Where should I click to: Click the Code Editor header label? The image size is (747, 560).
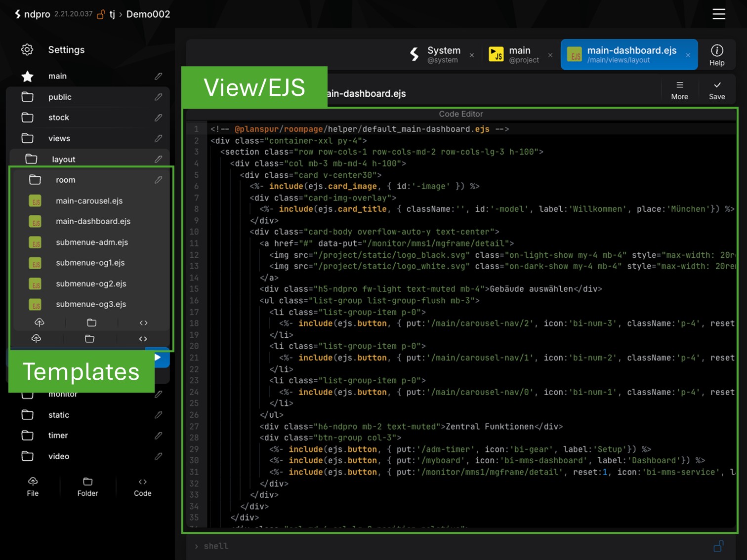tap(461, 114)
